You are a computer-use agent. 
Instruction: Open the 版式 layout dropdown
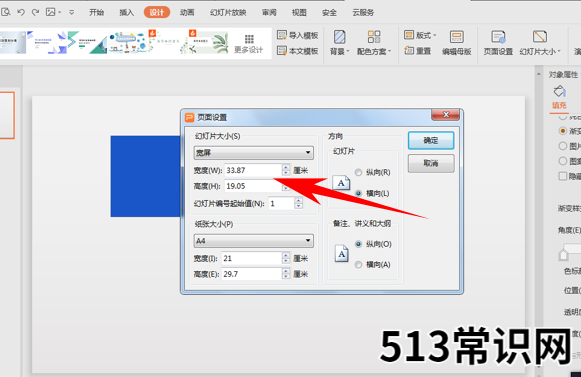420,35
